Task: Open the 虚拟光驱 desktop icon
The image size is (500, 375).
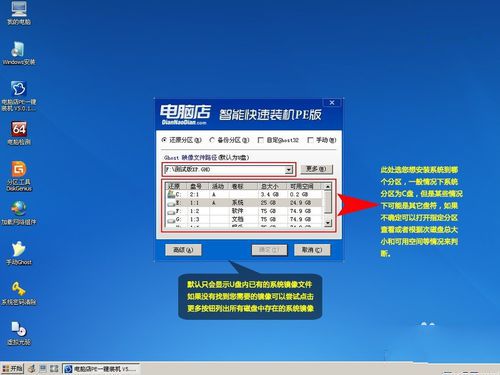Action: (x=19, y=333)
